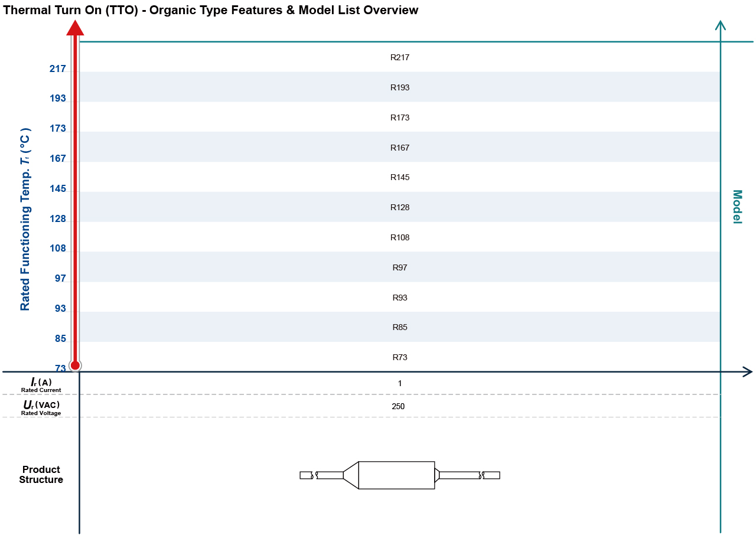Select the R93 model label

point(399,298)
